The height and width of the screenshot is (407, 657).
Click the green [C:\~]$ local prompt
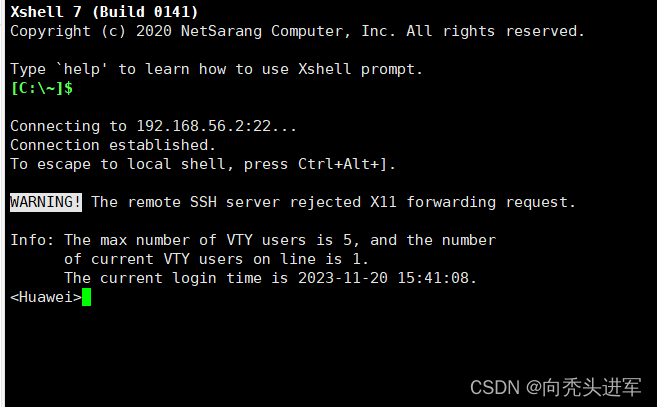41,88
